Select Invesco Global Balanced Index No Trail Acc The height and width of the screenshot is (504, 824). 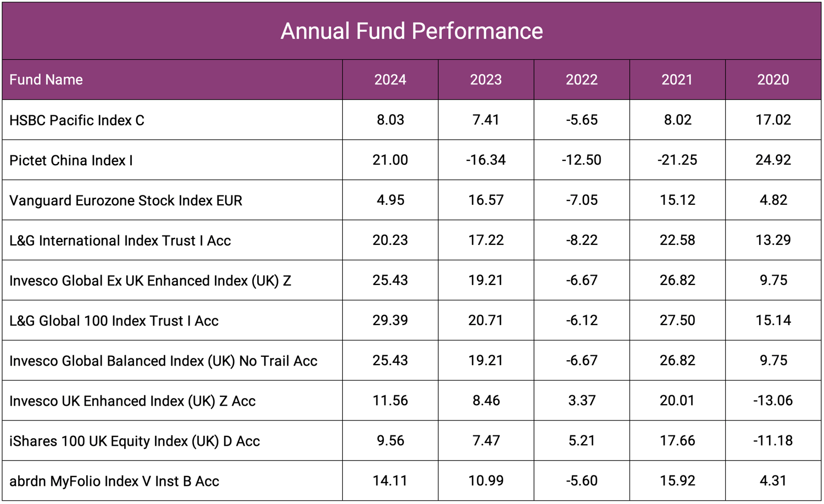[x=163, y=361]
